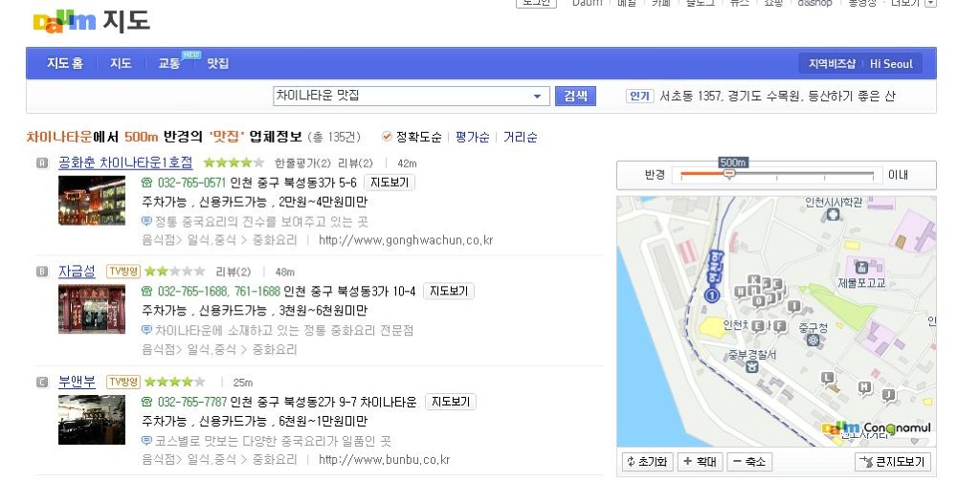This screenshot has height=482, width=980.
Task: Click the TV방영 badge next to 부앤부
Action: pos(123,382)
